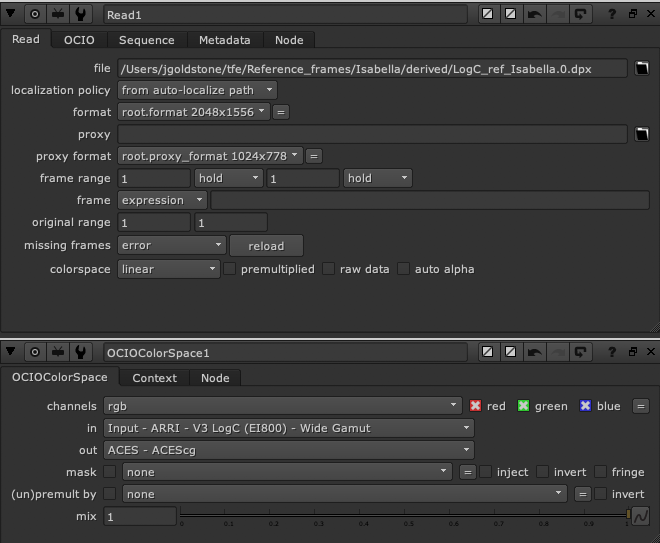Toggle the raw data checkbox
Screen dimensions: 660x543
click(x=329, y=269)
